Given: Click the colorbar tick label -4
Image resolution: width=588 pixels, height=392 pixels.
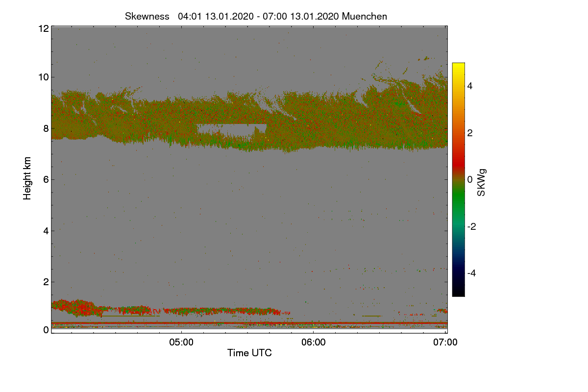Looking at the screenshot, I should (472, 273).
